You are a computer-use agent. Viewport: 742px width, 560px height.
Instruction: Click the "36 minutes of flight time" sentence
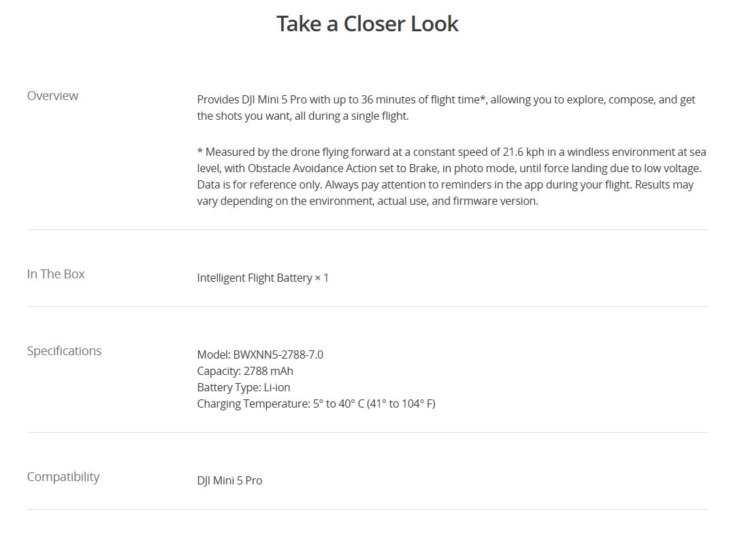(446, 99)
